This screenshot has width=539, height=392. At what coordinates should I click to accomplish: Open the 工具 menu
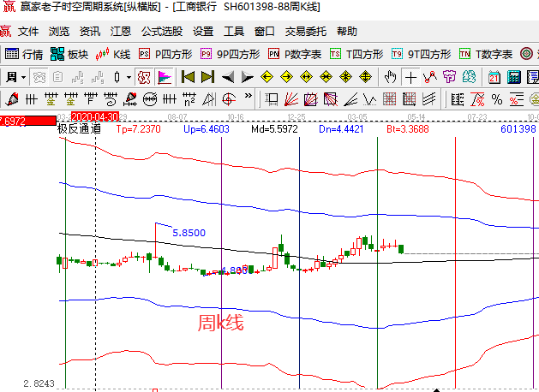(x=234, y=32)
